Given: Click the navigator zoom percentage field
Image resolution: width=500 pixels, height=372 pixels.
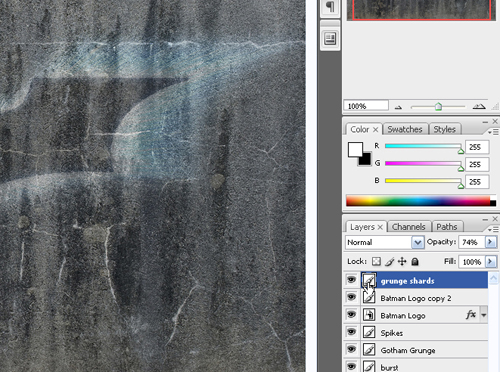Looking at the screenshot, I should tap(366, 106).
